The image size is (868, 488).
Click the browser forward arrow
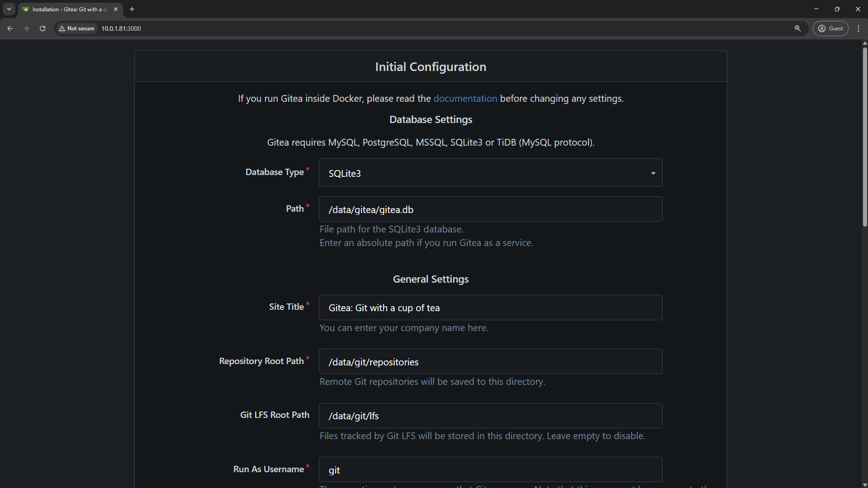point(26,28)
